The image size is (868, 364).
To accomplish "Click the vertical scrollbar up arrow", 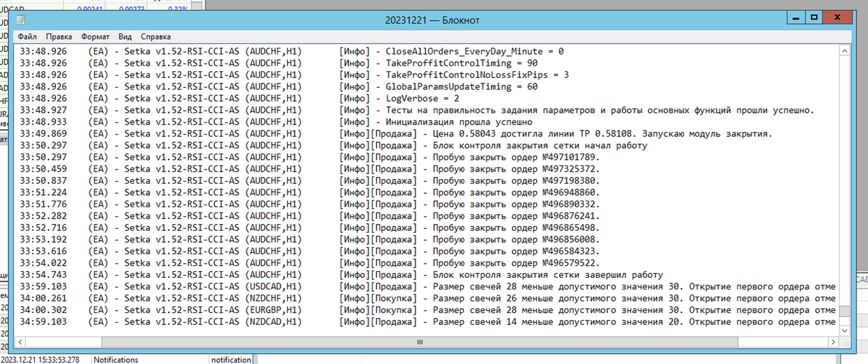I will click(844, 51).
